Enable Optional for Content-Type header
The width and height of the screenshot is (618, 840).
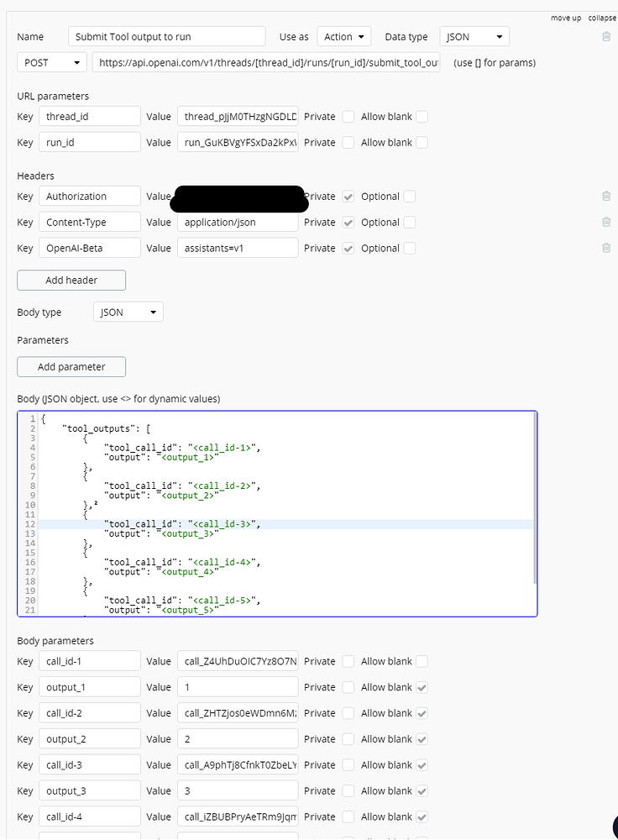[x=409, y=223]
